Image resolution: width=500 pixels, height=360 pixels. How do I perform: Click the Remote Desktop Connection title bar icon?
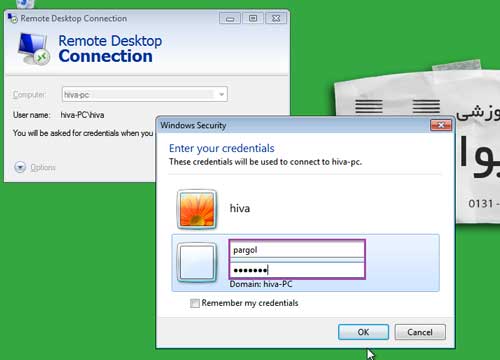13,18
